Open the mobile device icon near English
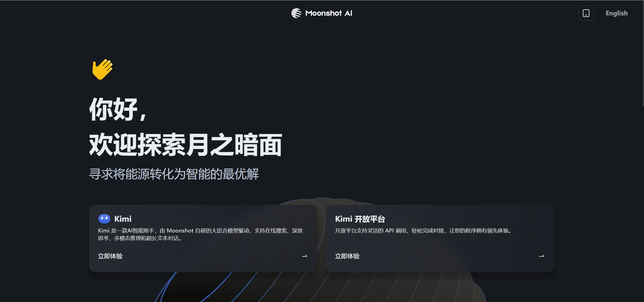The width and height of the screenshot is (644, 302). (x=586, y=13)
